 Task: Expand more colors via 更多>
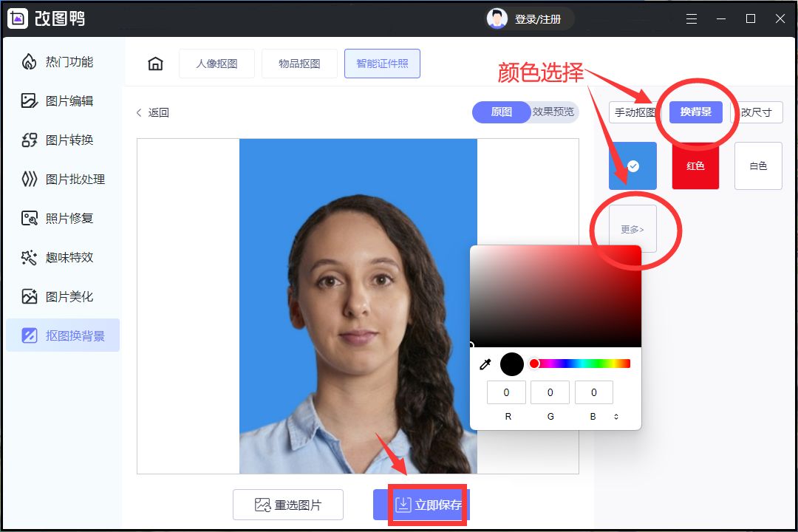(633, 229)
